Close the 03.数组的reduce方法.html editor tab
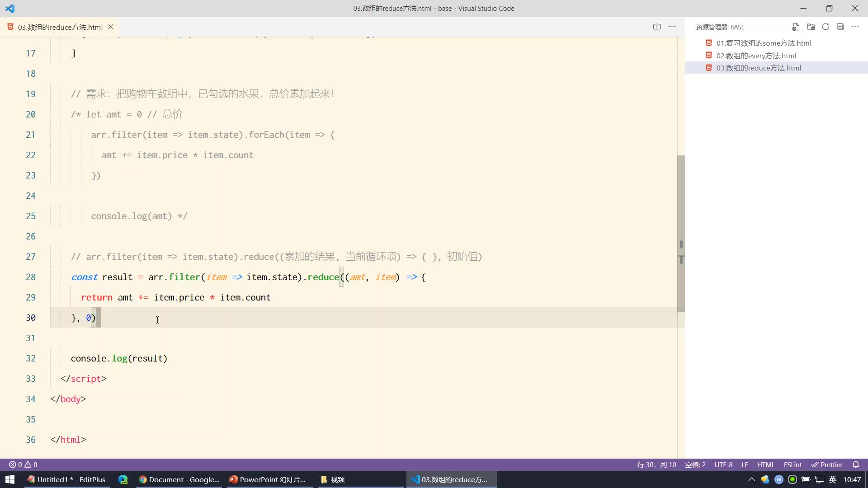 (111, 27)
